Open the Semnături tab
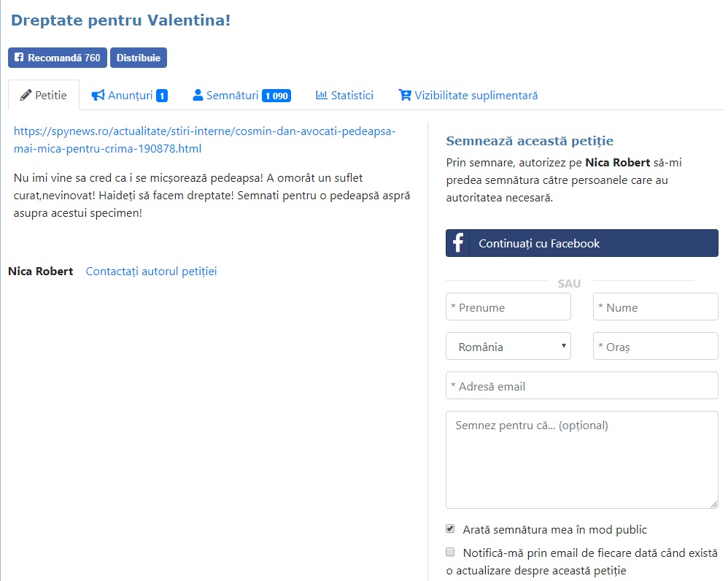This screenshot has width=728, height=581. click(x=232, y=96)
